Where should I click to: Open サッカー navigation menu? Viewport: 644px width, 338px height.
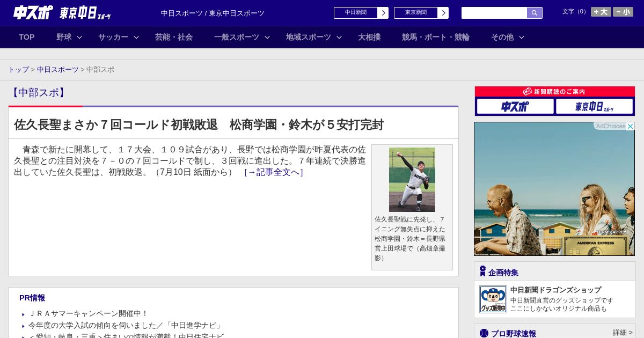click(113, 37)
